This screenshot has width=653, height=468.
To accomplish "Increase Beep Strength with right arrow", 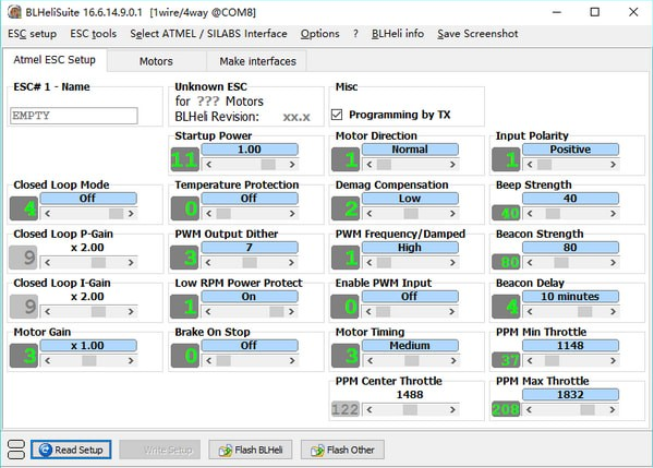I will (x=613, y=214).
